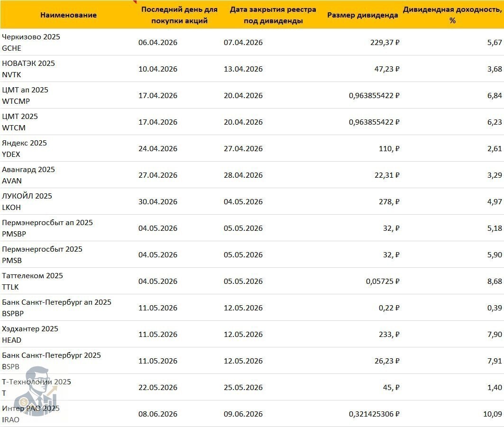This screenshot has width=504, height=427.
Task: Click the yield value 0,39
Action: pyautogui.click(x=495, y=308)
